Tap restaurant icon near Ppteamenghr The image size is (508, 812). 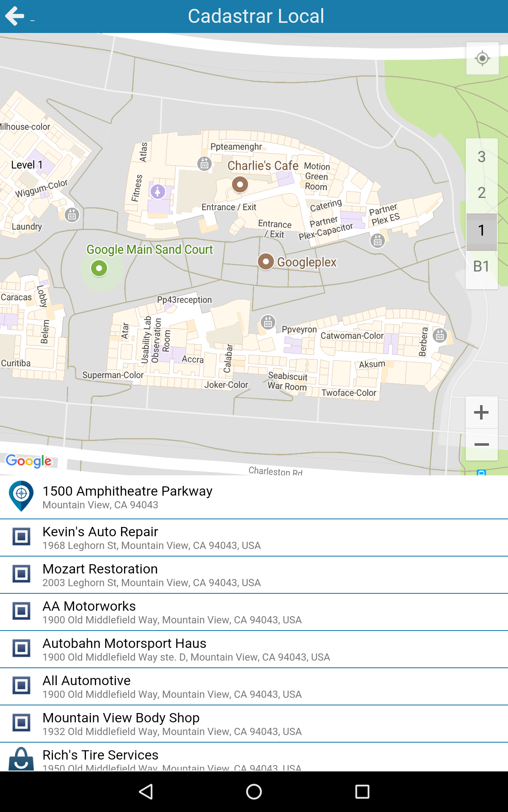(204, 163)
